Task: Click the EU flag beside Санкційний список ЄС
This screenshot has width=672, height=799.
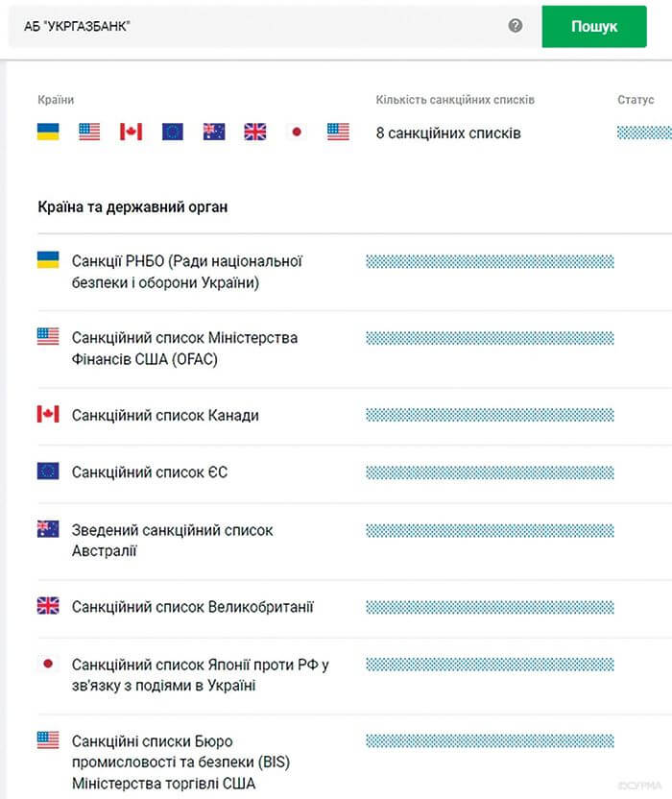Action: tap(48, 472)
